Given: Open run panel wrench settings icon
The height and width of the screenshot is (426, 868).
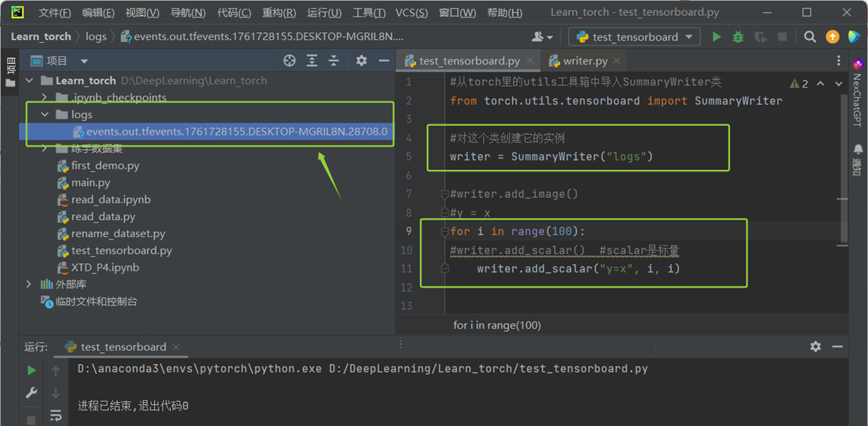Looking at the screenshot, I should tap(32, 393).
